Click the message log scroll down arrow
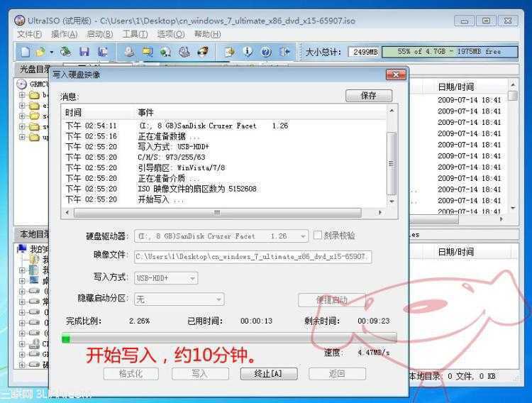This screenshot has width=532, height=403. pyautogui.click(x=392, y=201)
